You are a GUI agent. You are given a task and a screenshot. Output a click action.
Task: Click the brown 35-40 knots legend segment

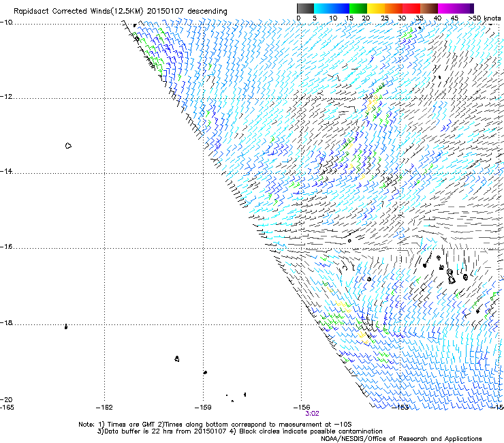tap(429, 8)
